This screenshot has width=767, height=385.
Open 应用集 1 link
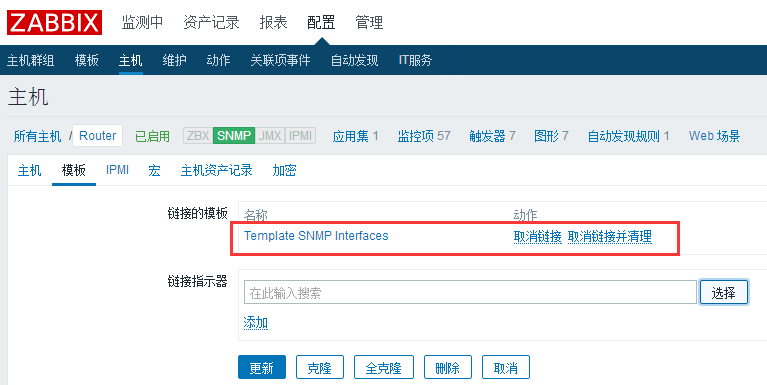coord(355,136)
